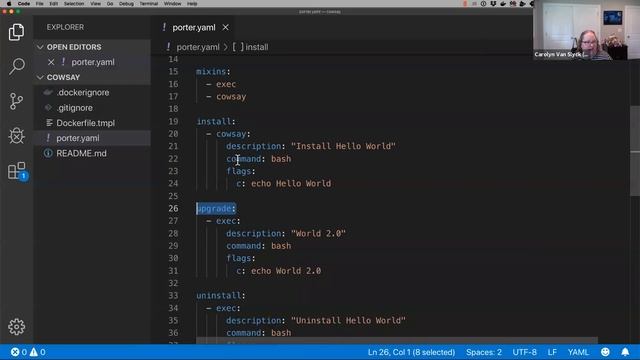Open the Terminal menu
This screenshot has width=640, height=360.
point(149,4)
